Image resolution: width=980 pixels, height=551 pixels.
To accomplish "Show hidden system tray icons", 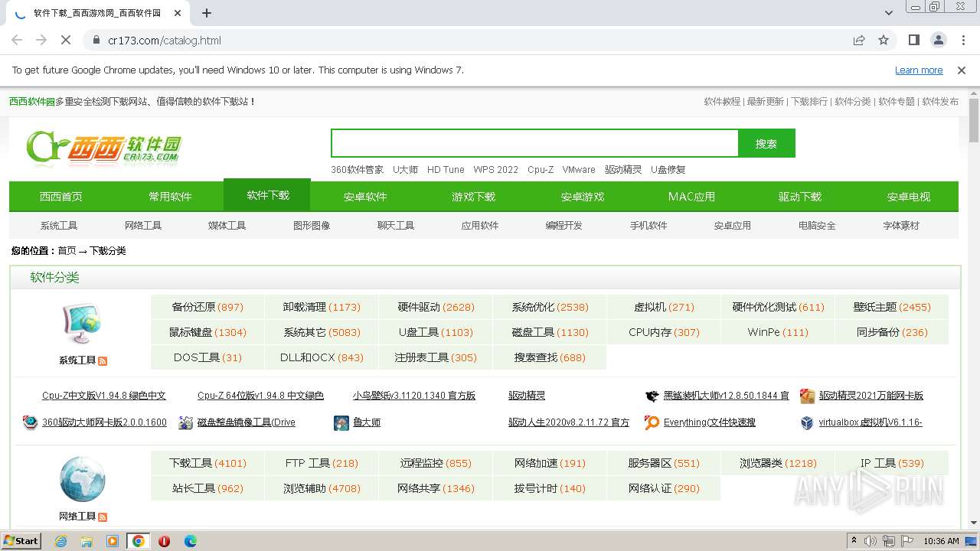I will [x=854, y=541].
